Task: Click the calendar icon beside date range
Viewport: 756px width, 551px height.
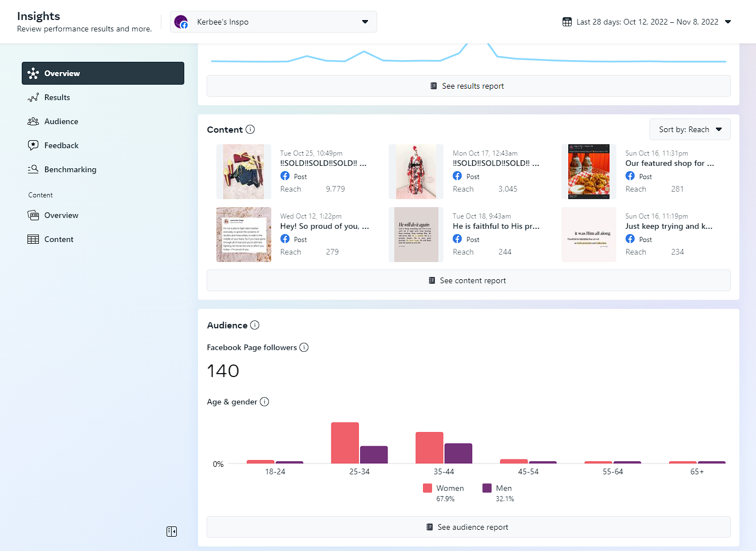Action: coord(567,22)
